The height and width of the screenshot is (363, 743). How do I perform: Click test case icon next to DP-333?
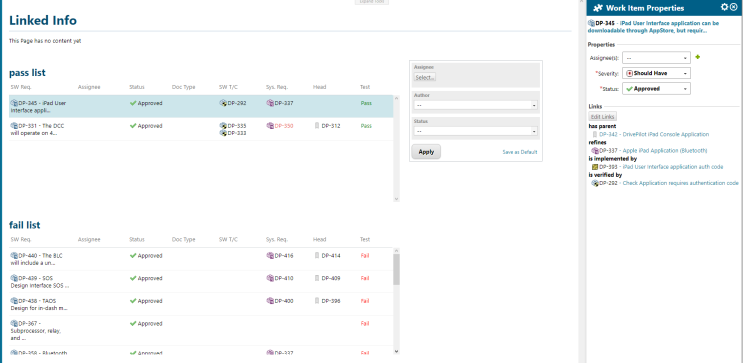(223, 133)
